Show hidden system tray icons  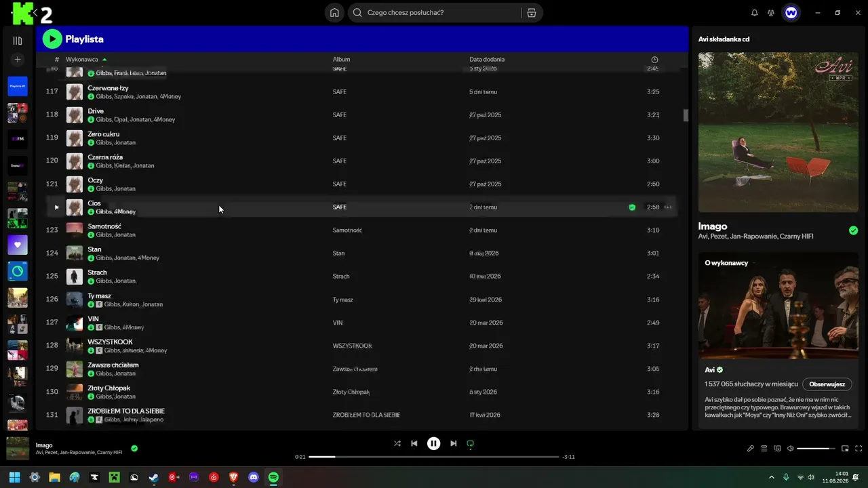[x=771, y=477]
